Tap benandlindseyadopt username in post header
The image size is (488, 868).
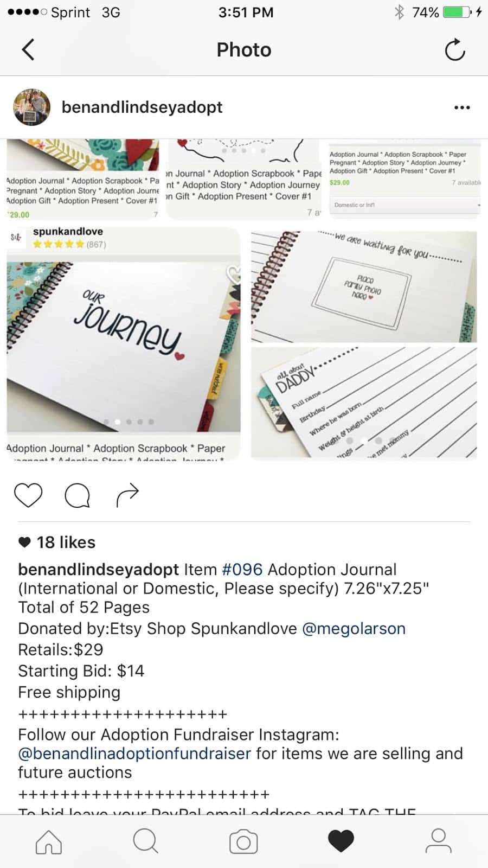(x=142, y=107)
